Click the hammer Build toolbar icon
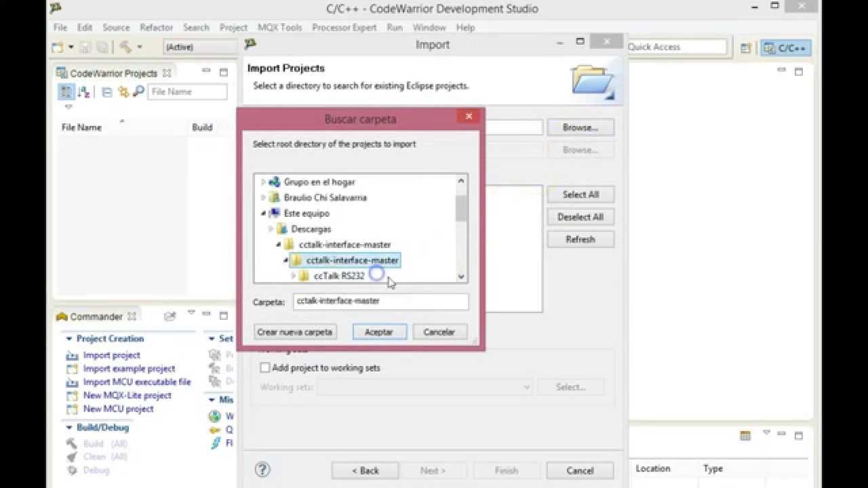The image size is (868, 488). 125,47
